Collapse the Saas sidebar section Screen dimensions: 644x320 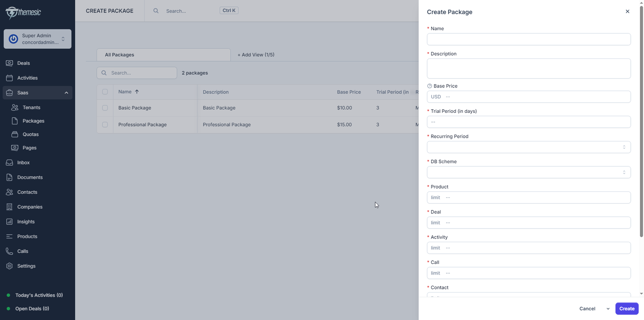pos(66,93)
